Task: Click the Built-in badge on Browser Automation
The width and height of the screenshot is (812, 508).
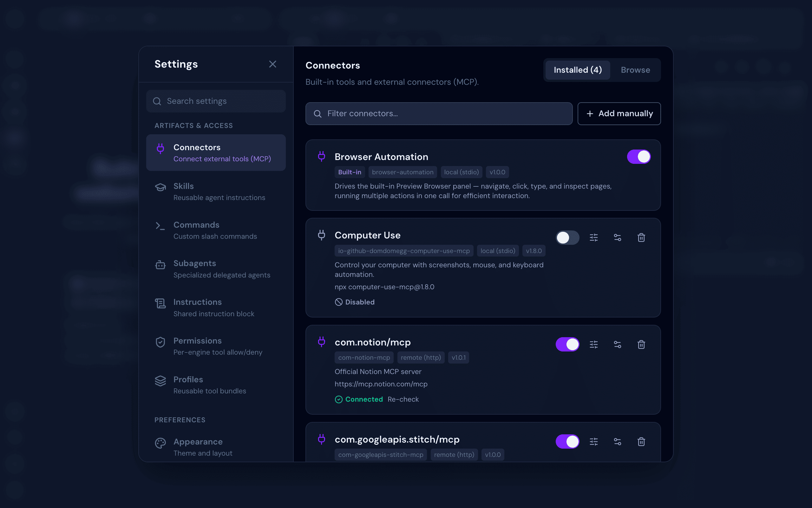Action: [350, 172]
